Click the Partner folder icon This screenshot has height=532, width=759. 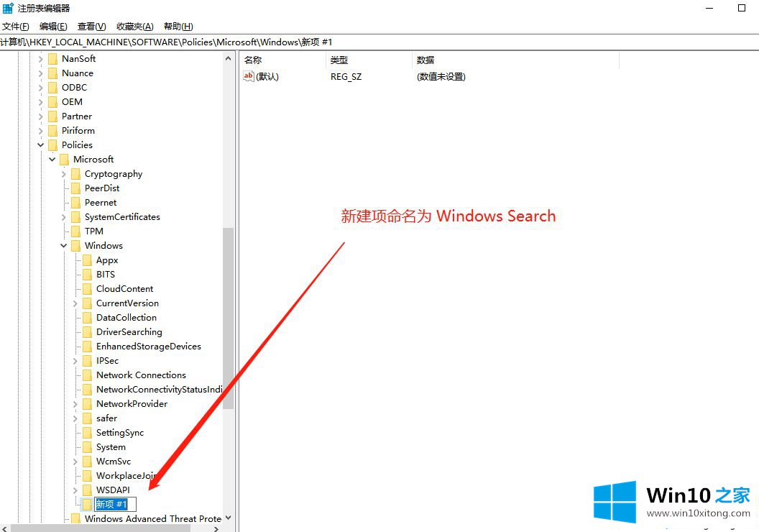[52, 116]
